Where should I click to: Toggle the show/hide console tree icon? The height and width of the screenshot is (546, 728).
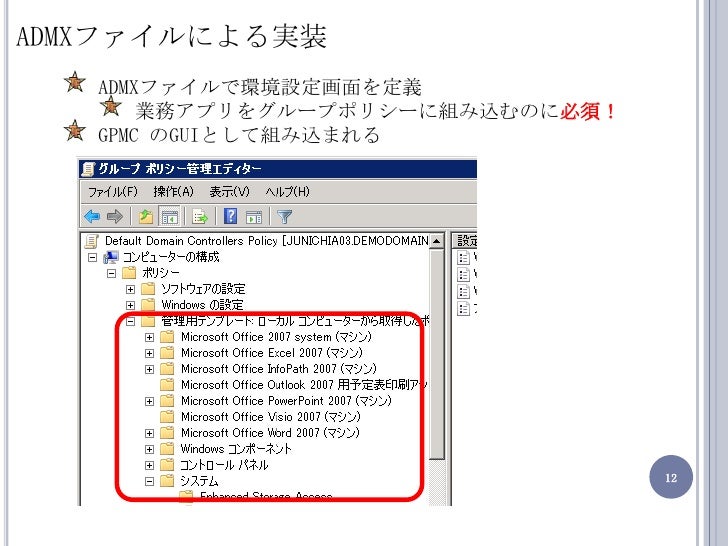pyautogui.click(x=169, y=217)
